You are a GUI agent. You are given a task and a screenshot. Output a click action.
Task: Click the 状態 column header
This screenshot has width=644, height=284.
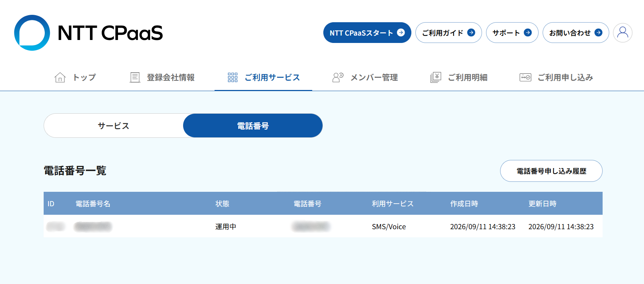coord(222,204)
